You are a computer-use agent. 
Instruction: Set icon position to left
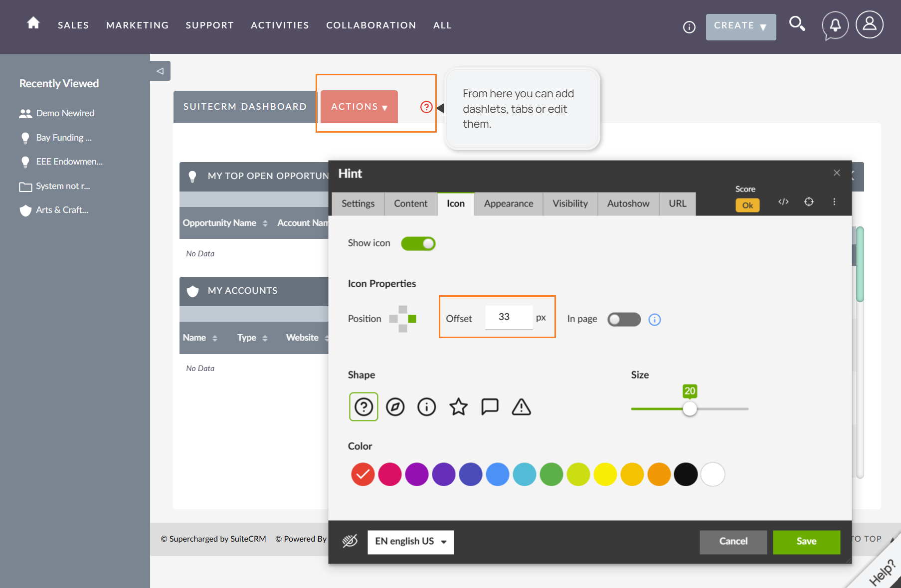[393, 319]
